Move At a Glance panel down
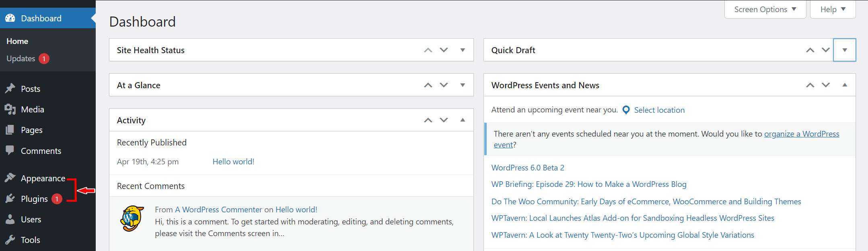This screenshot has height=251, width=868. pos(444,85)
